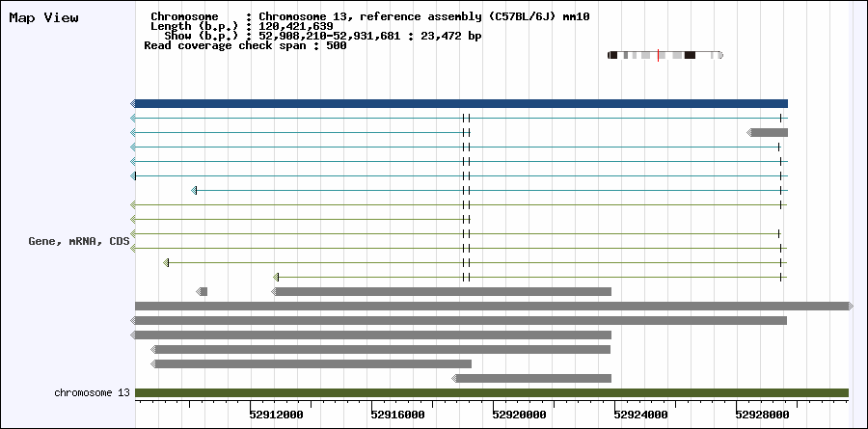The height and width of the screenshot is (429, 868).
Task: Click the axis label 52920000
Action: pos(519,415)
